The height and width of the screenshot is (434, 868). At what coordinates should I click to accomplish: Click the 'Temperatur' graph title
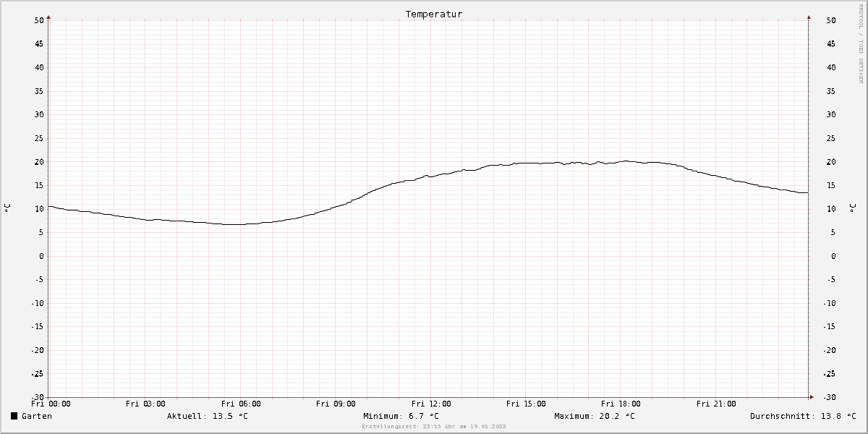click(434, 14)
